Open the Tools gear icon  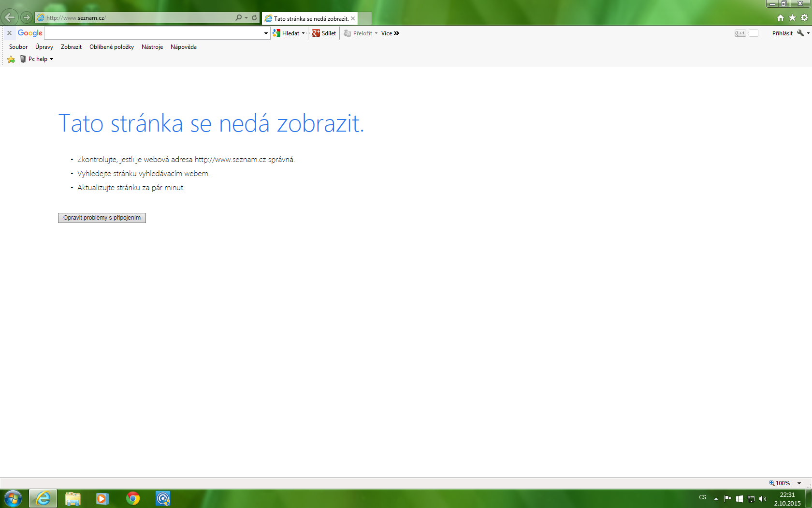pos(804,18)
